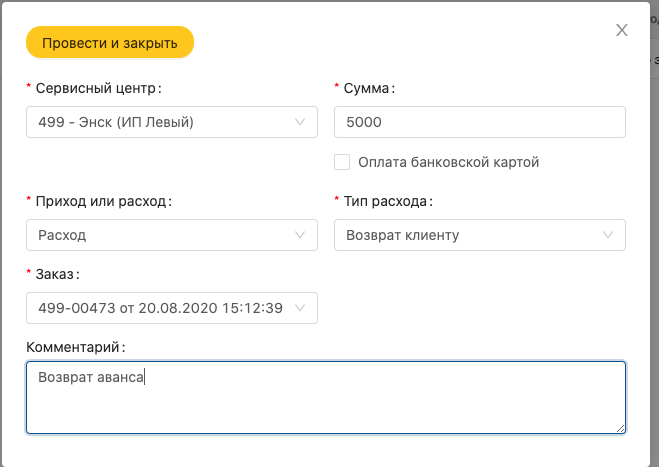This screenshot has width=659, height=467.
Task: Click the chevron arrow beside "Возврат клиенту"
Action: (608, 235)
